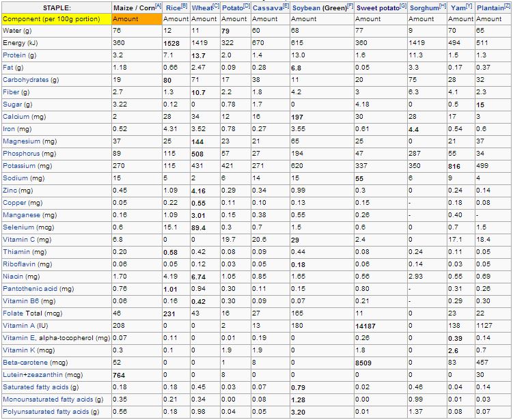Open the Plantain staple link
Viewport: 513px width, 420px height.
pyautogui.click(x=490, y=8)
